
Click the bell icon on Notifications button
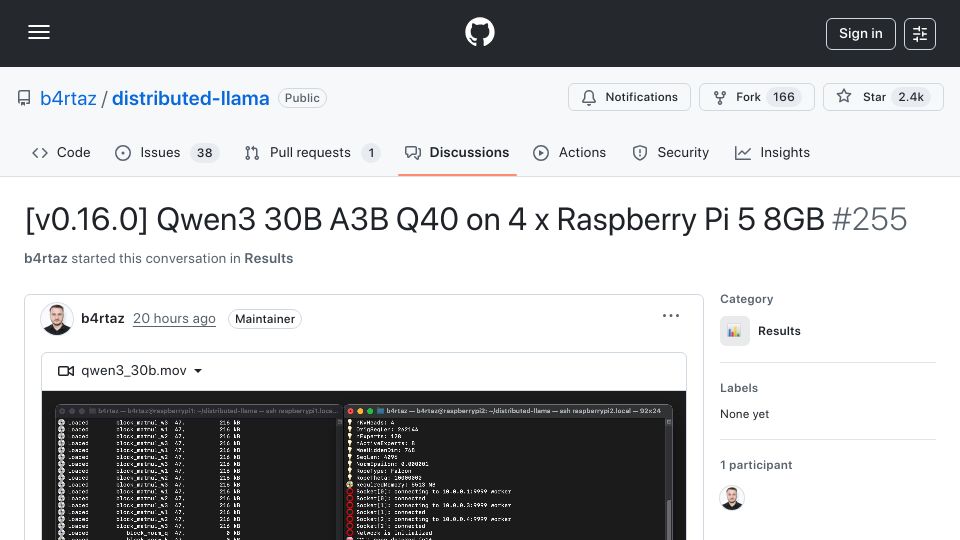(589, 97)
